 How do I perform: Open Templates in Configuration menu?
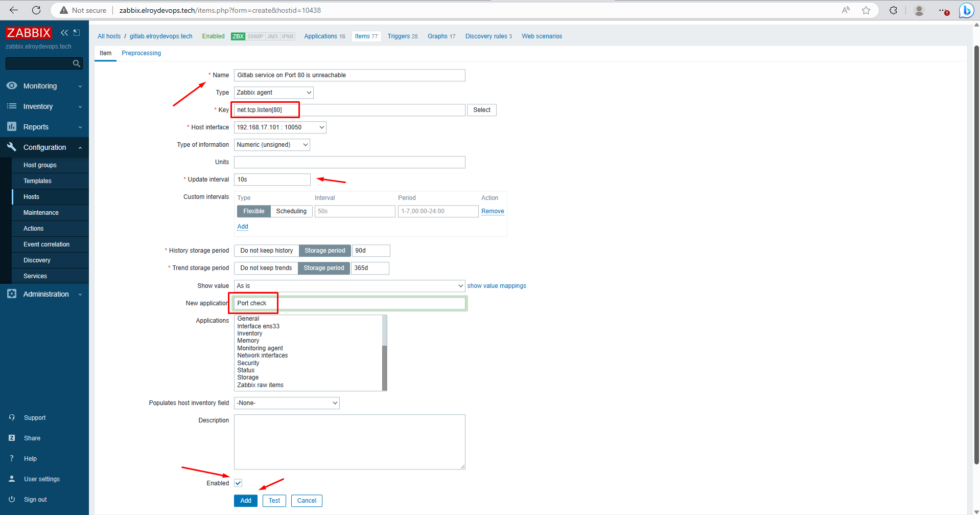(x=37, y=181)
